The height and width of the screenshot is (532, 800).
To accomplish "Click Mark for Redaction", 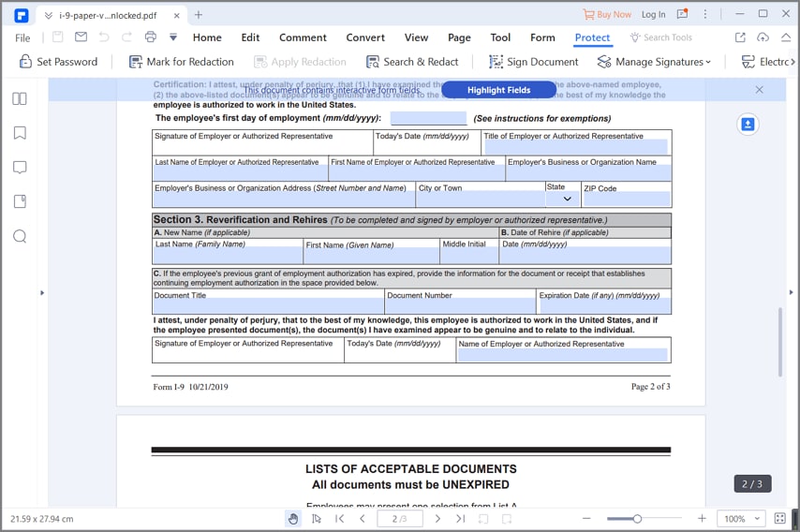I will point(181,62).
